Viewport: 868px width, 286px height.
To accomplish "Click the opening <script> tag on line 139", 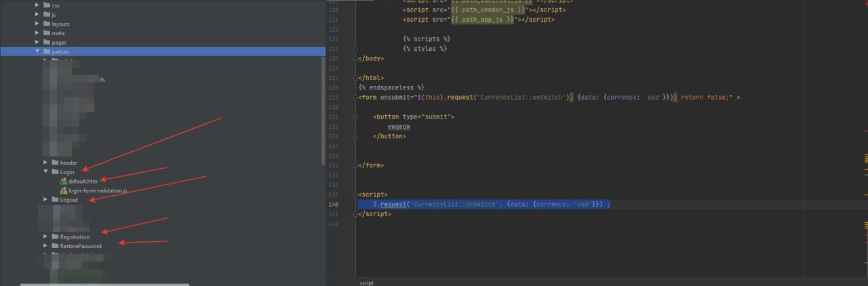I will [x=373, y=195].
